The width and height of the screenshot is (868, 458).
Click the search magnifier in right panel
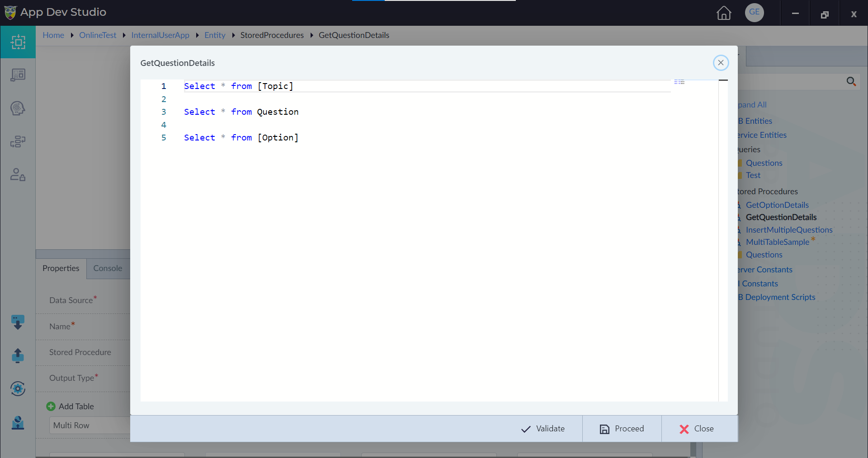click(851, 81)
